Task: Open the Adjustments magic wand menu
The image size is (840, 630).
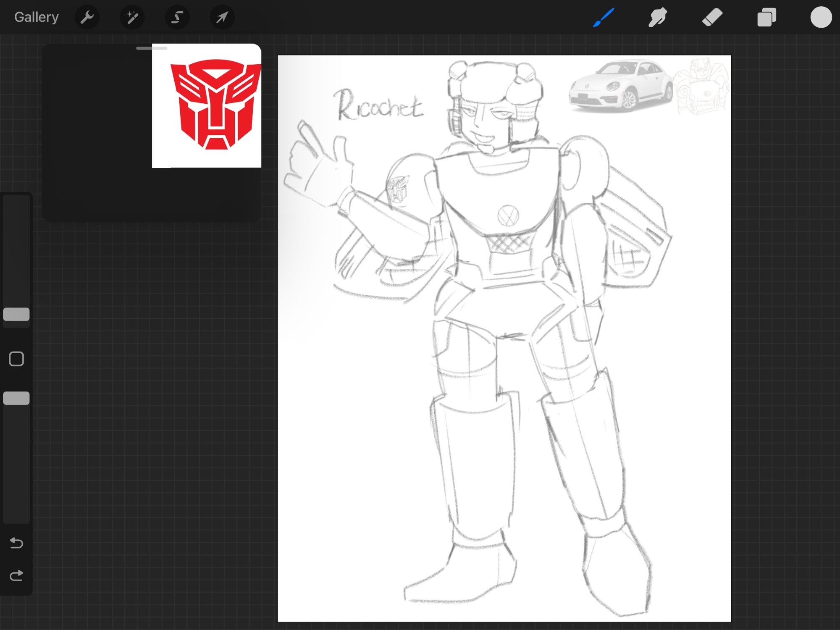Action: coord(132,17)
